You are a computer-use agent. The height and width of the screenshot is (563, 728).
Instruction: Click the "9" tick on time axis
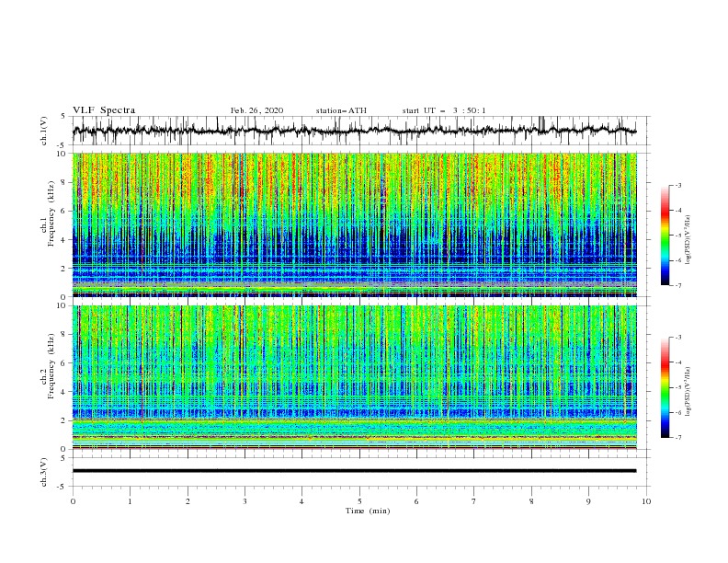588,501
